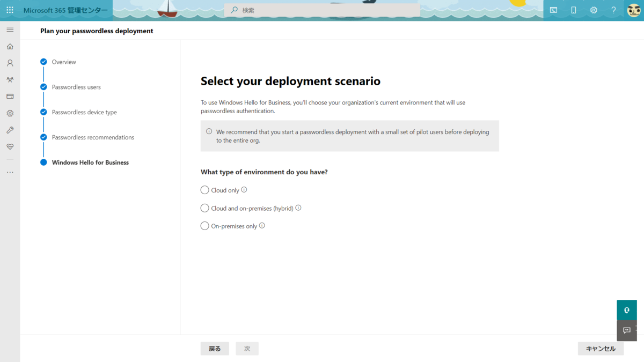The image size is (644, 362).
Task: Open Cloud Shell icon in header
Action: coord(553,10)
